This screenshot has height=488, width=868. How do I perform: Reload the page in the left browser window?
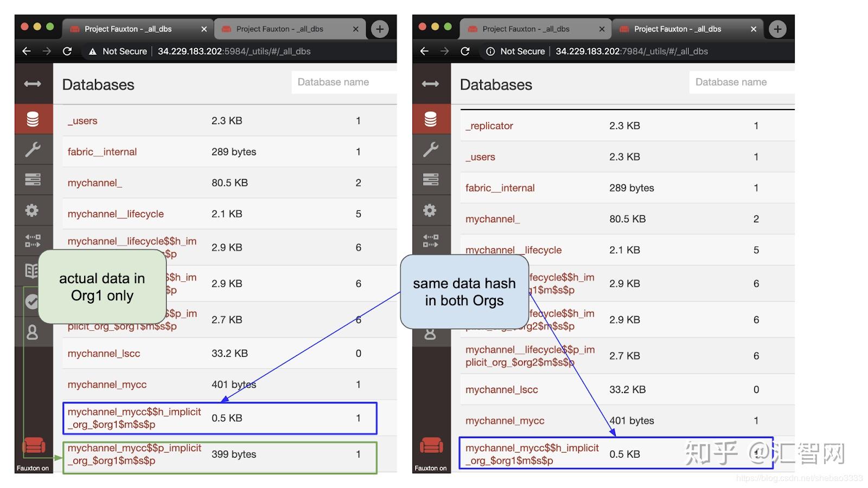(x=67, y=51)
